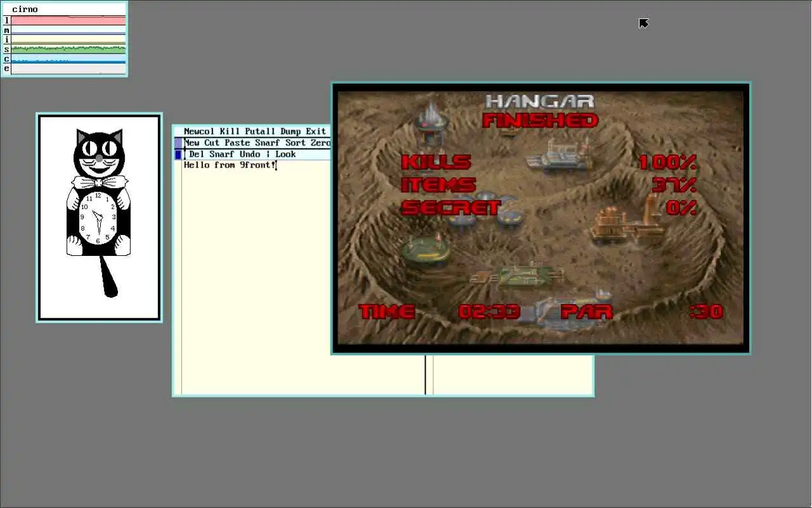Click the yellow 'i' graph row in stats
The image size is (812, 508).
69,39
